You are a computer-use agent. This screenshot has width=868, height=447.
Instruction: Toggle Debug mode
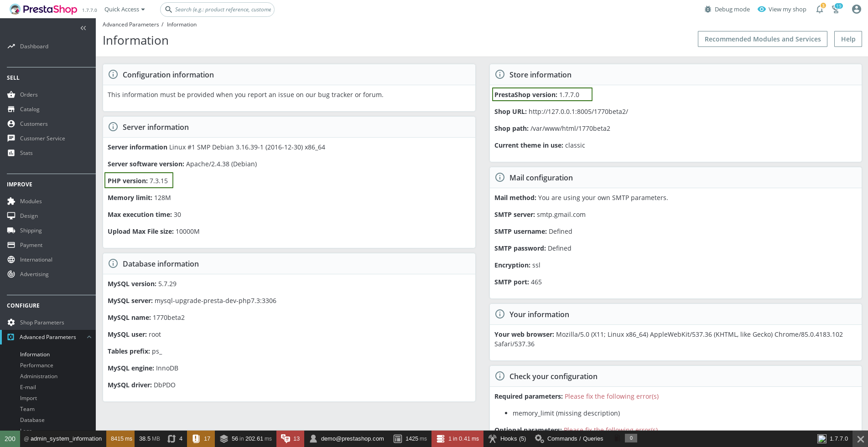click(x=727, y=9)
